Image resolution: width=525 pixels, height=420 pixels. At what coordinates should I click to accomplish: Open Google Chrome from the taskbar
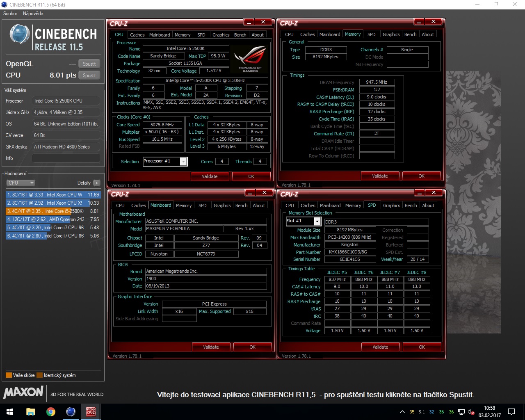51,411
